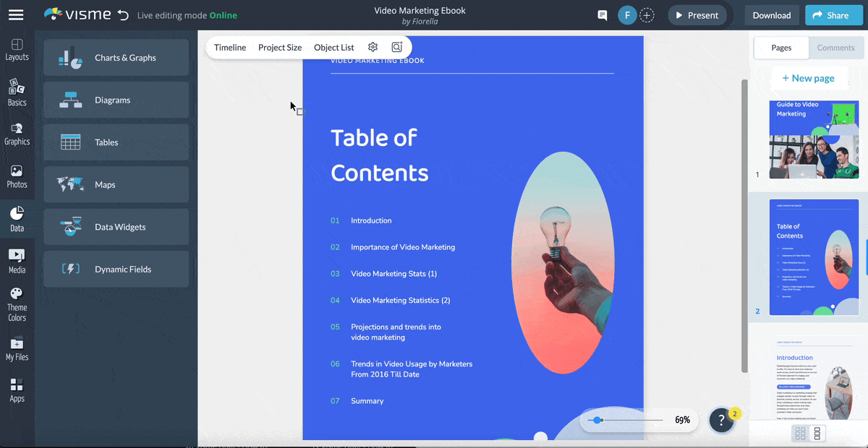Switch to the Comments tab

(x=836, y=48)
